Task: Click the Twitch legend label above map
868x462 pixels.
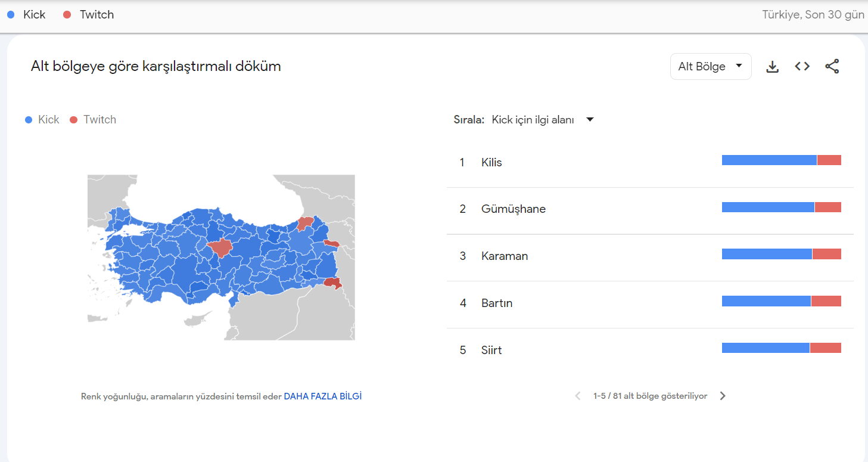Action: 99,120
